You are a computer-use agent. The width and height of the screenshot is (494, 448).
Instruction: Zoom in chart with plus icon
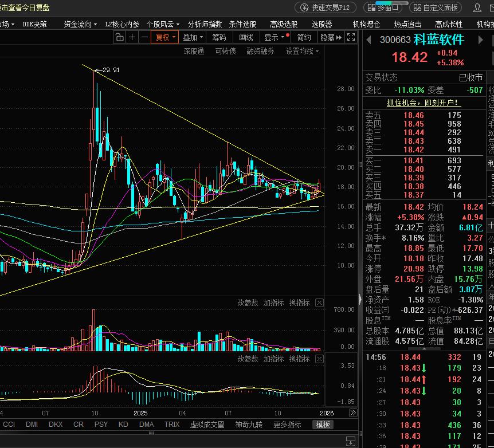coord(132,37)
